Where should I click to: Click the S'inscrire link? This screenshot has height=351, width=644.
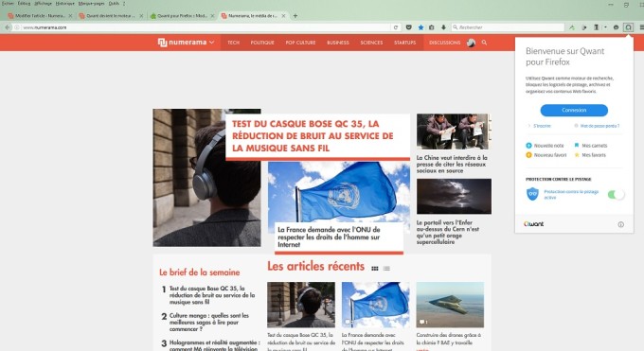pyautogui.click(x=542, y=126)
